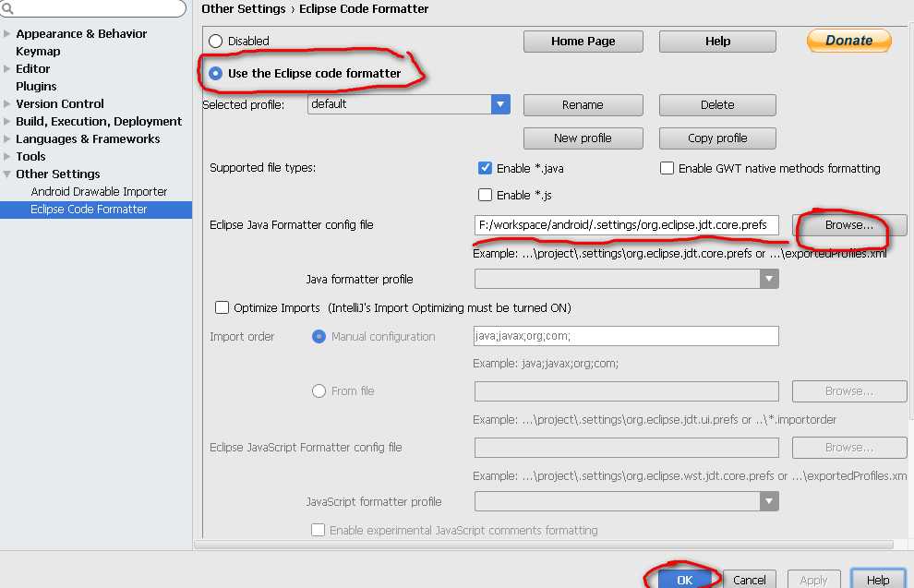This screenshot has height=588, width=914.
Task: Delete the selected profile
Action: point(717,105)
